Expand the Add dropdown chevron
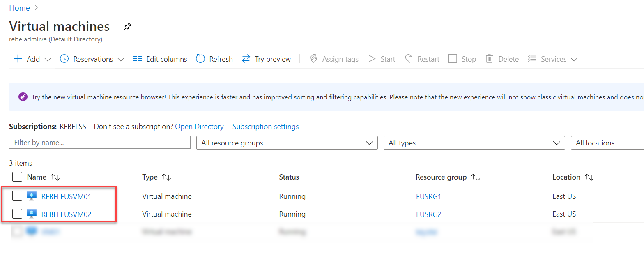The image size is (644, 265). (47, 59)
